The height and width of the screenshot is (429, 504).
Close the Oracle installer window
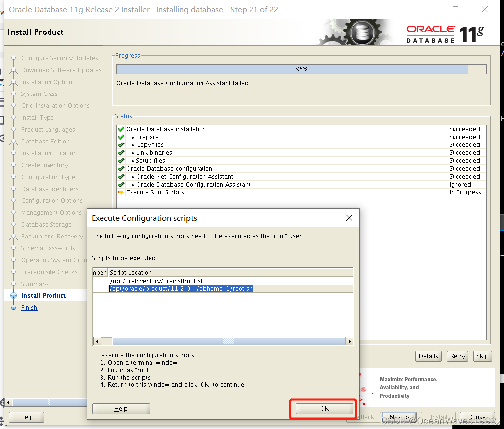coord(484,9)
